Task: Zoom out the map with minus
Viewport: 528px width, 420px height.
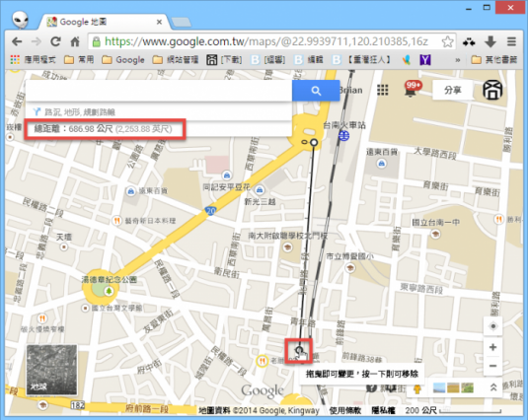Action: point(493,366)
